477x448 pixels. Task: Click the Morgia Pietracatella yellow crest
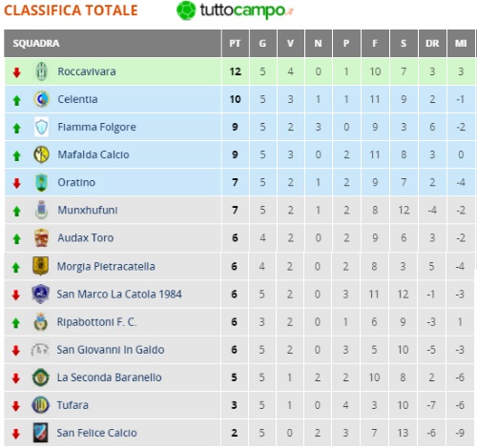pos(41,266)
